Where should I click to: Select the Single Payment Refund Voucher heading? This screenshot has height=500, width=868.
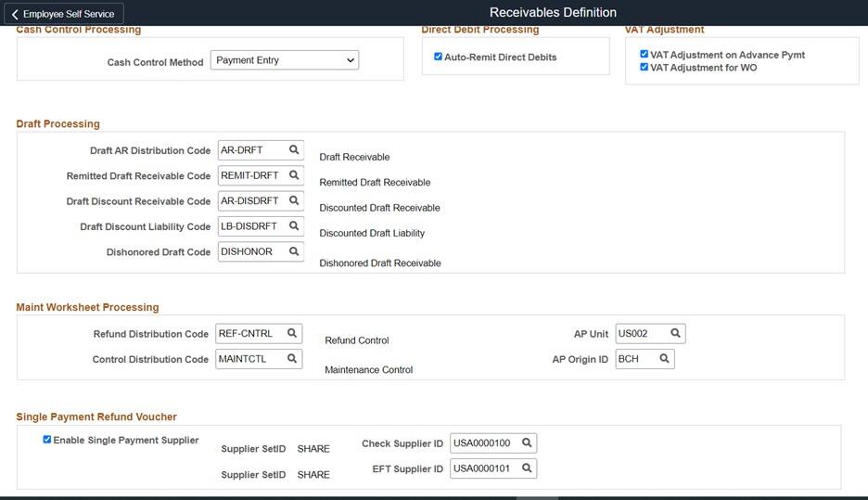[x=96, y=417]
